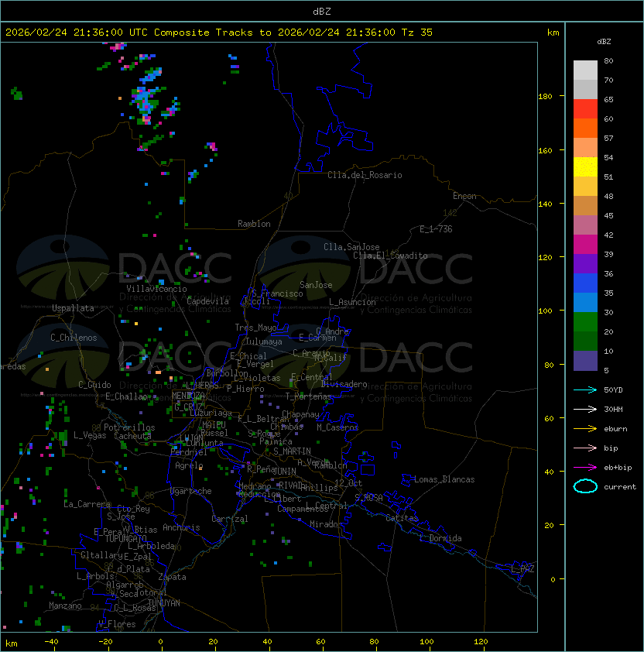Click the 'Tz 35' value in header
The width and height of the screenshot is (644, 652).
click(417, 33)
